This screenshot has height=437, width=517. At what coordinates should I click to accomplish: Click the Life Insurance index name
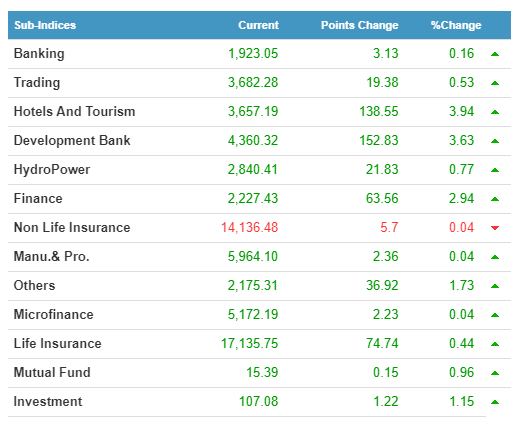pyautogui.click(x=58, y=343)
